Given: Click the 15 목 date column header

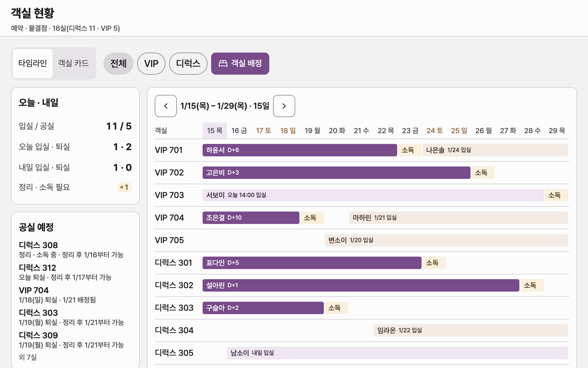Looking at the screenshot, I should (x=215, y=131).
